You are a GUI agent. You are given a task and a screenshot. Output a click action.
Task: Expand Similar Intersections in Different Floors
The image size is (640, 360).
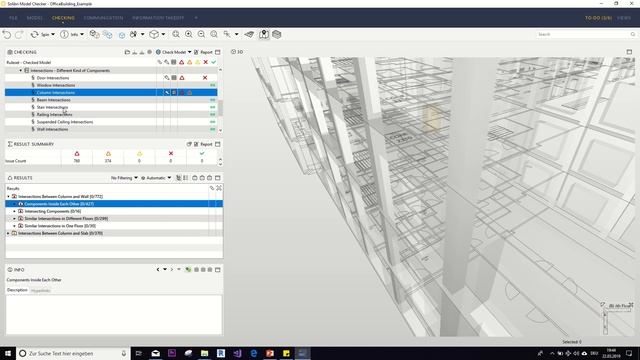[x=15, y=219]
